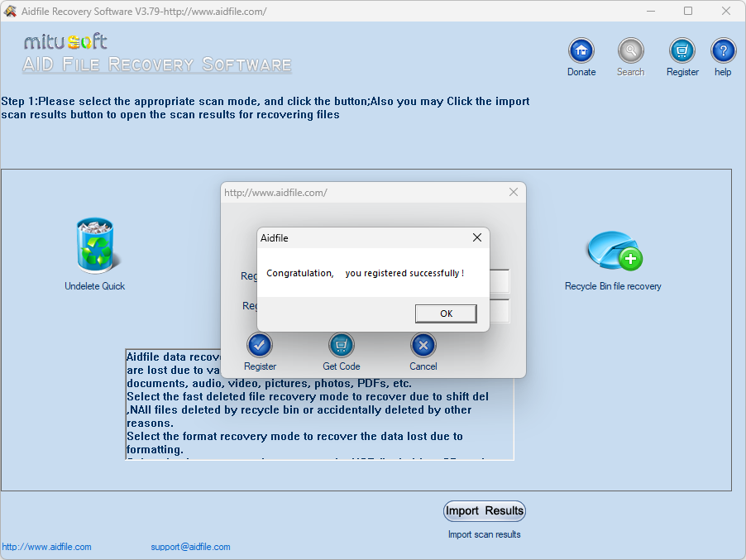Click the Import Results button
The height and width of the screenshot is (560, 746).
coord(485,511)
